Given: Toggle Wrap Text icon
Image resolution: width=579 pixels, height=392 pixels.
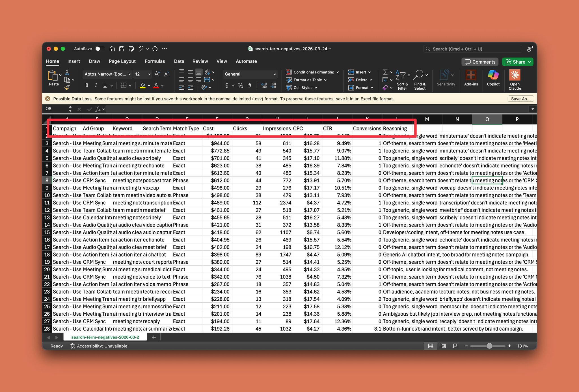Looking at the screenshot, I should pyautogui.click(x=208, y=72).
